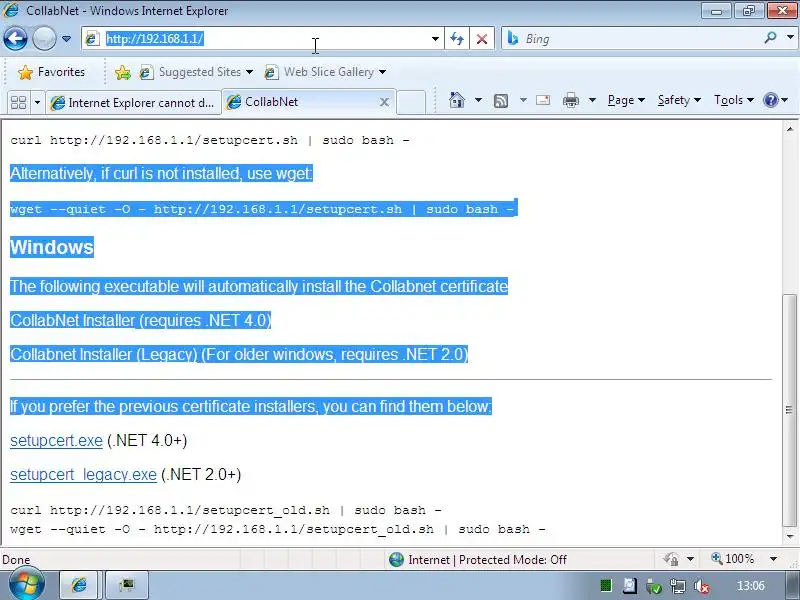
Task: Open the zoom level 100% button
Action: pos(732,559)
